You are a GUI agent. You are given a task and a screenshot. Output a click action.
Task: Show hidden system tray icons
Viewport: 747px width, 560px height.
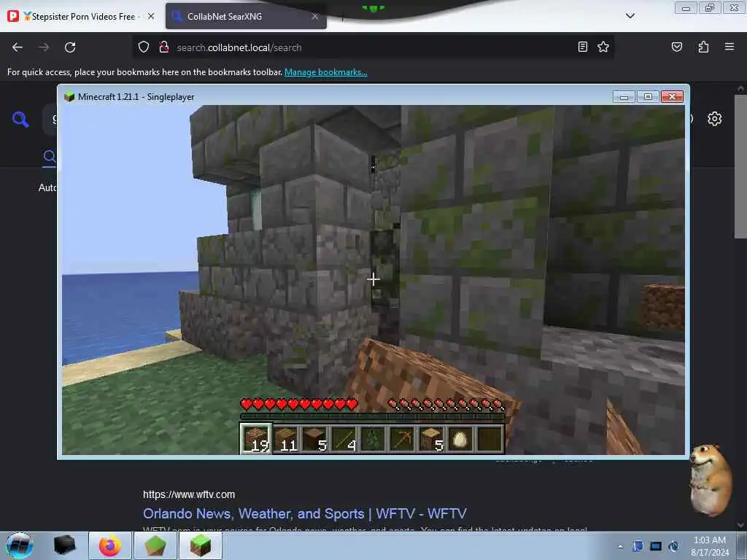click(x=620, y=546)
